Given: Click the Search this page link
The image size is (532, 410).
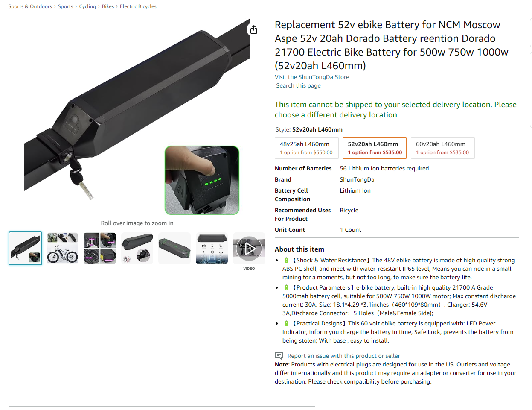Looking at the screenshot, I should (x=298, y=85).
